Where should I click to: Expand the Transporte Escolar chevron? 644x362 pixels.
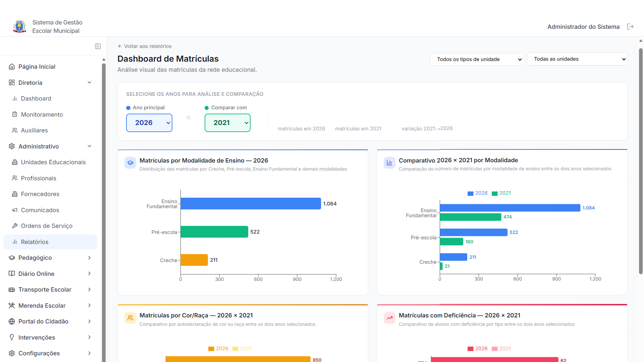pyautogui.click(x=90, y=290)
